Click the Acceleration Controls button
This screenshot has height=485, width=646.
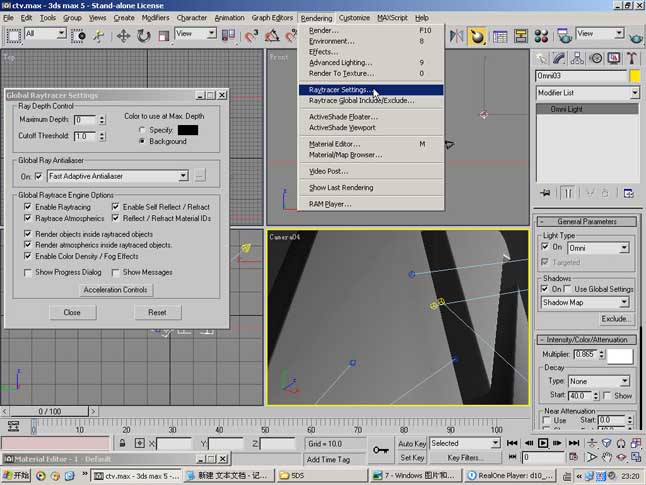click(115, 290)
